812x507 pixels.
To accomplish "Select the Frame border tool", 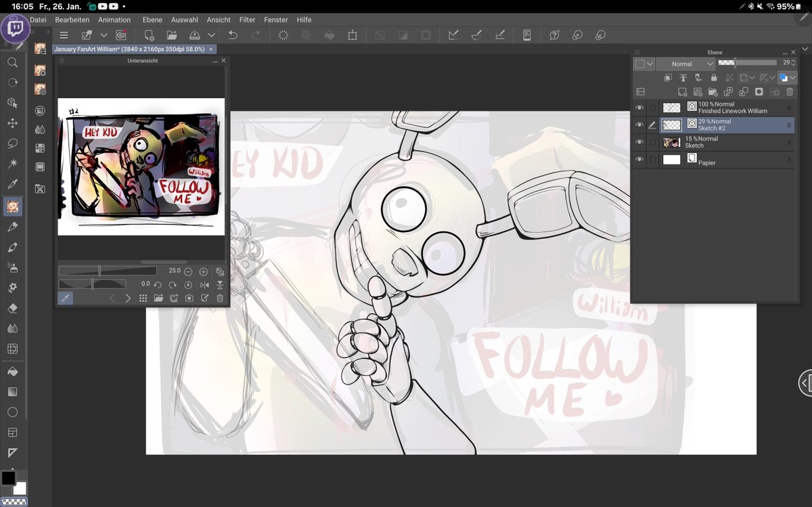I will (x=12, y=432).
